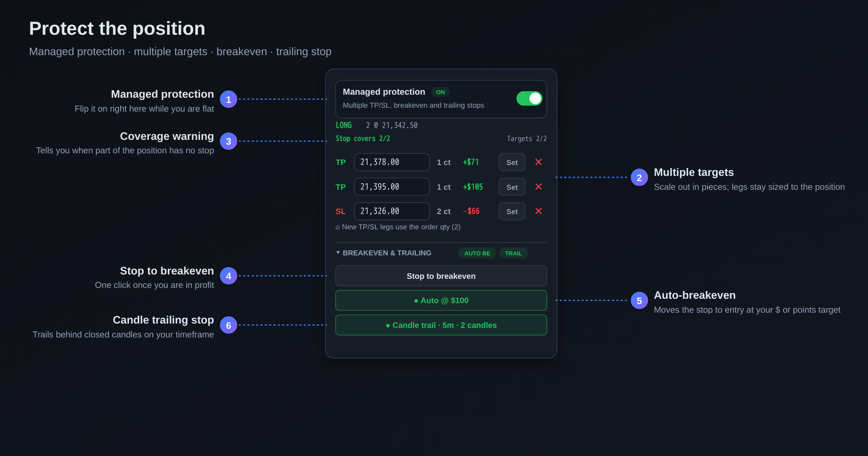
Task: Edit the 21,395.00 price field
Action: [392, 187]
